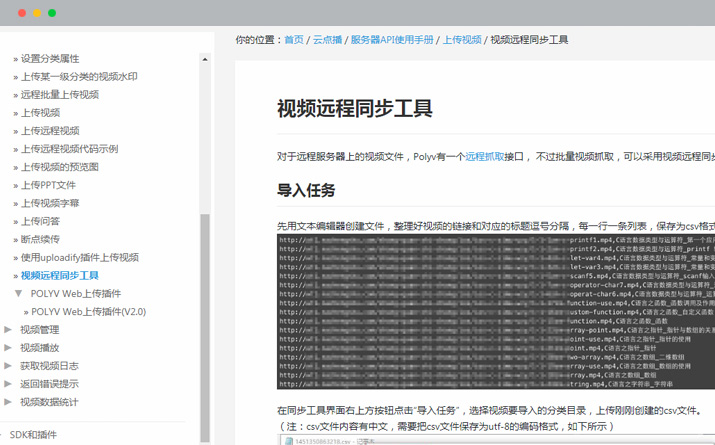The width and height of the screenshot is (715, 445).
Task: Open 使用uploadify插件上传视频 sidebar entry
Action: [x=79, y=257]
